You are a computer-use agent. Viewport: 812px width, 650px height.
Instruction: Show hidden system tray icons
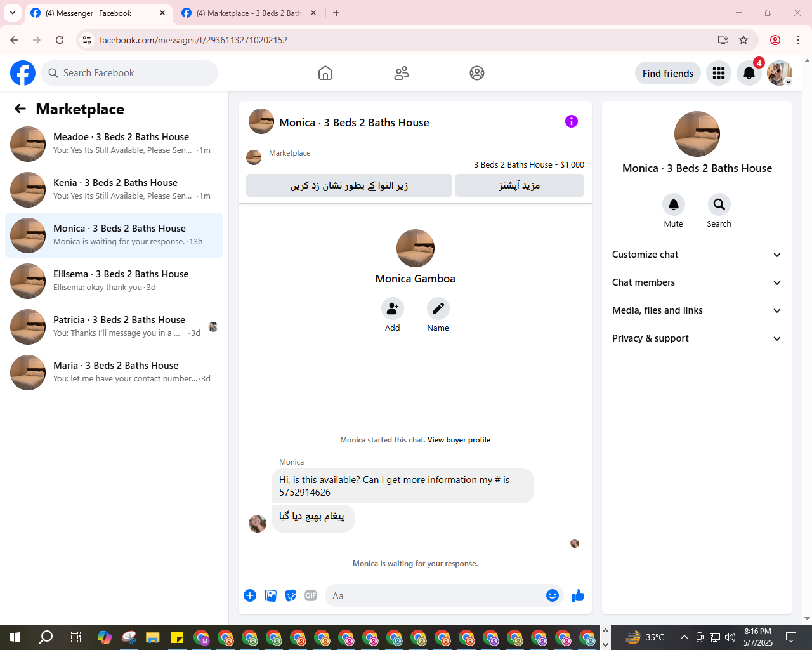click(x=684, y=637)
